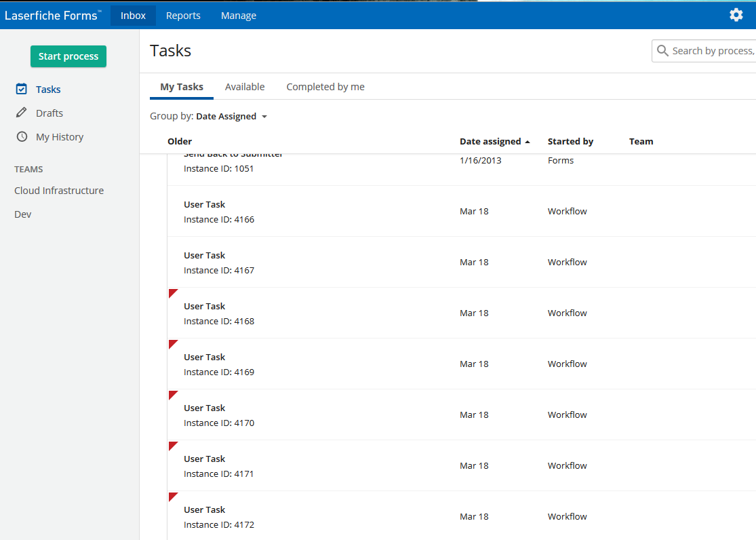Click the Drafts pencil icon

click(x=22, y=113)
